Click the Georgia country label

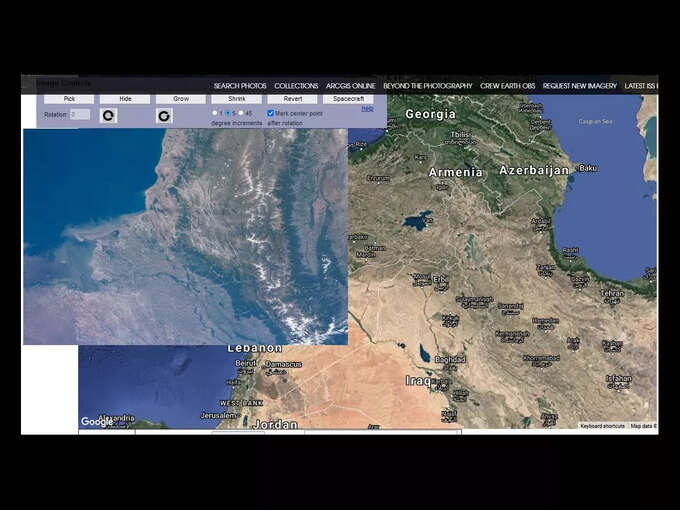click(x=430, y=114)
